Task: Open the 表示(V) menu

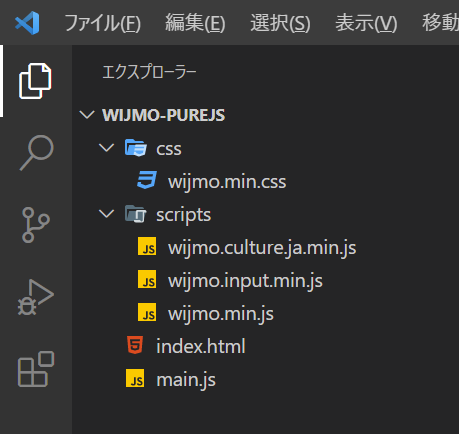Action: [366, 23]
